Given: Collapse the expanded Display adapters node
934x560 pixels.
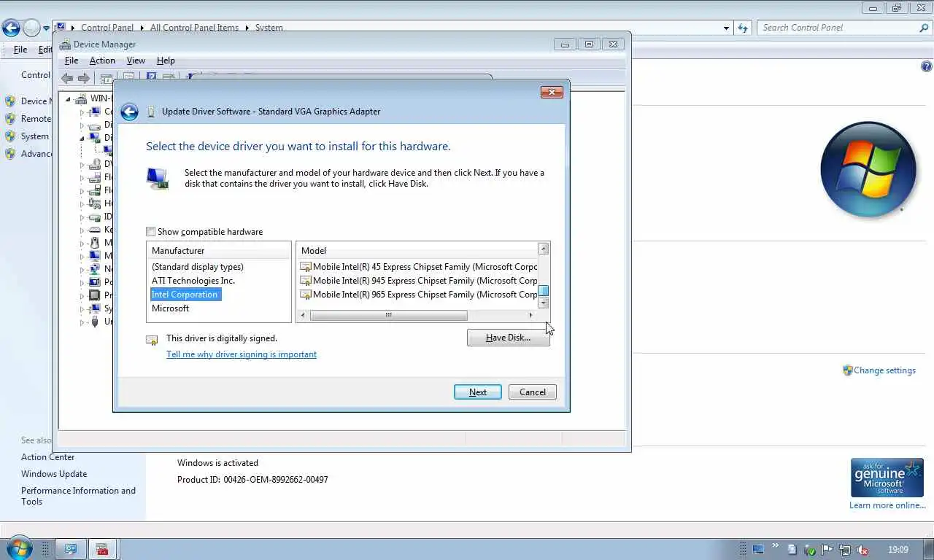Looking at the screenshot, I should point(82,138).
